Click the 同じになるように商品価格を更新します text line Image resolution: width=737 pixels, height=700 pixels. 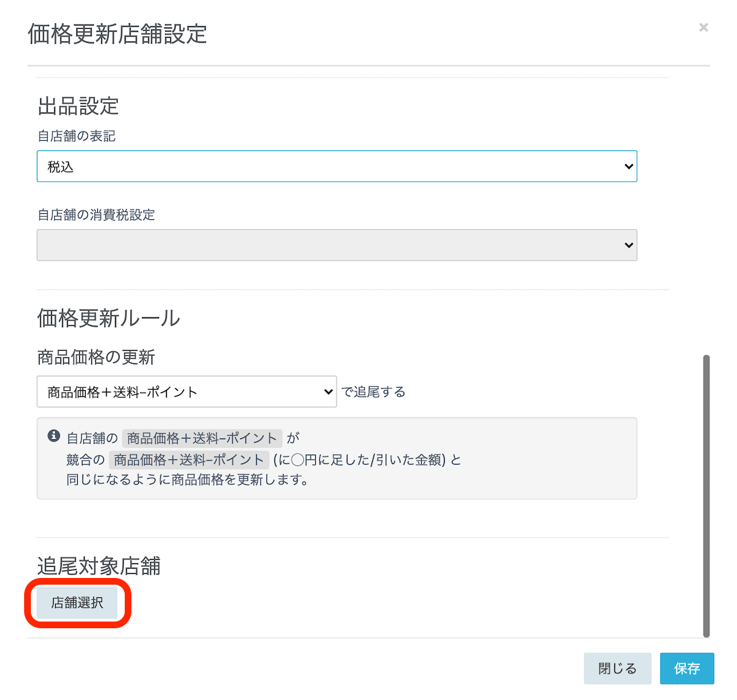tap(187, 481)
